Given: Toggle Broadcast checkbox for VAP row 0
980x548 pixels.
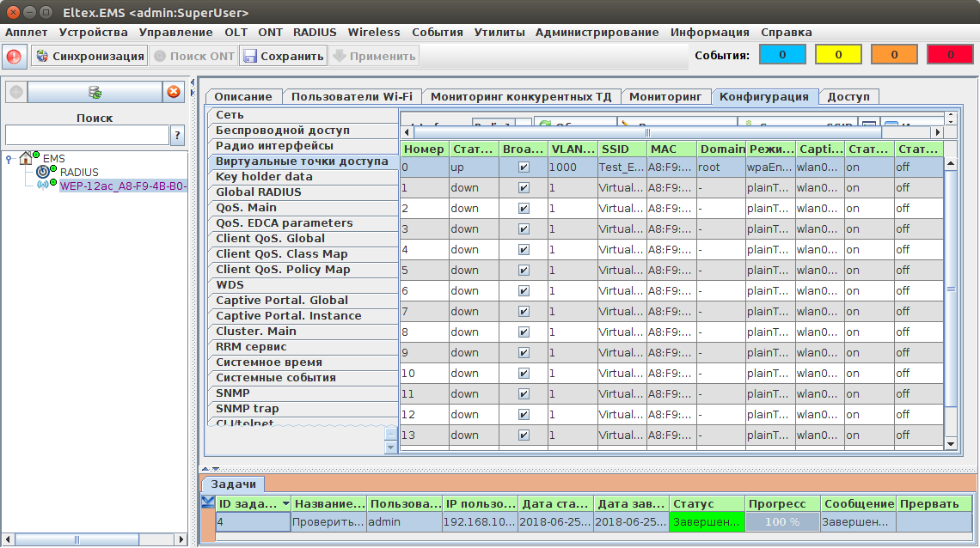Looking at the screenshot, I should 524,167.
